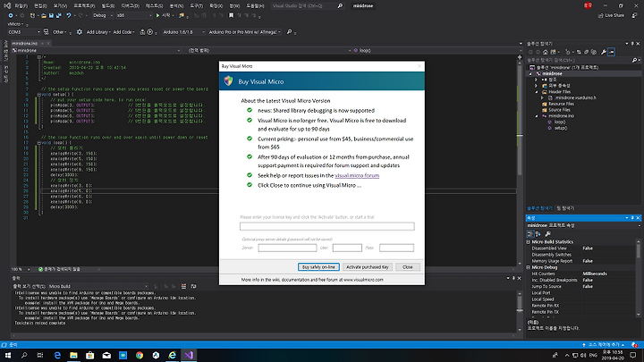
Task: Select setup() in Solution Explorer tree
Action: (561, 128)
